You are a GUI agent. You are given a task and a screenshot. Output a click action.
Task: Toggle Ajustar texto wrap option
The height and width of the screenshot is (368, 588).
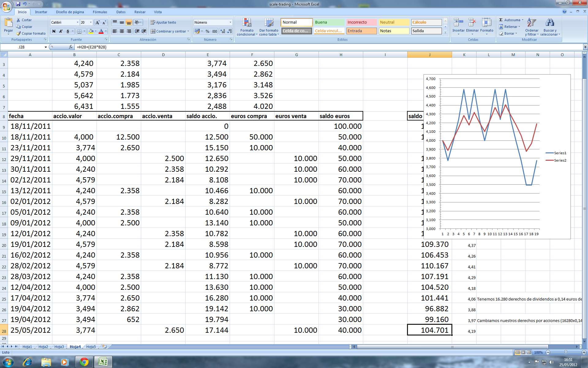click(x=163, y=22)
